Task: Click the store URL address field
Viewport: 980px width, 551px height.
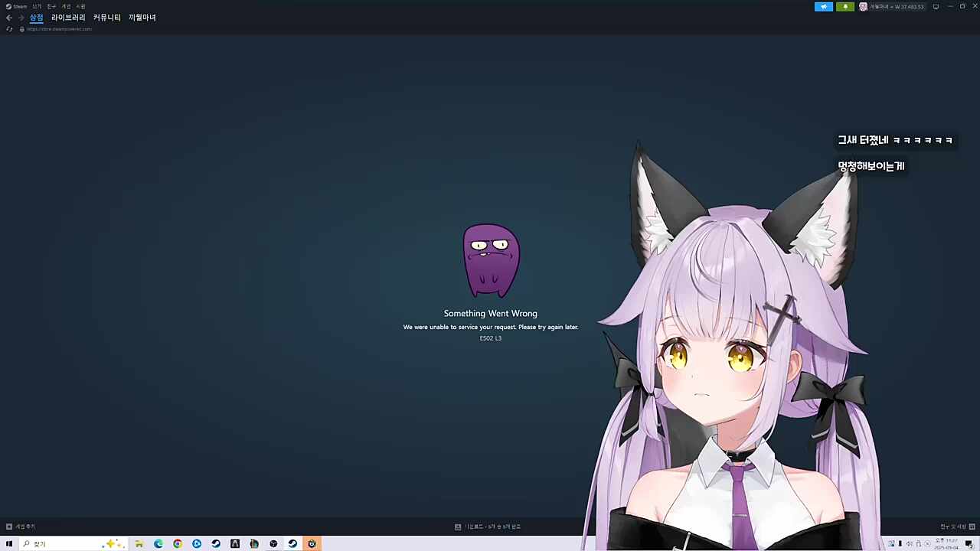Action: pyautogui.click(x=60, y=29)
